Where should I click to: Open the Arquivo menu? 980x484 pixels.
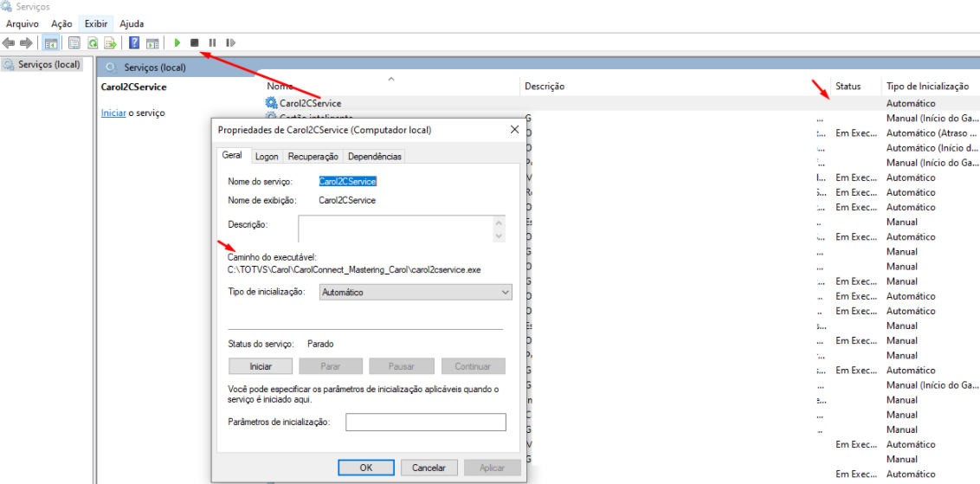click(x=23, y=23)
